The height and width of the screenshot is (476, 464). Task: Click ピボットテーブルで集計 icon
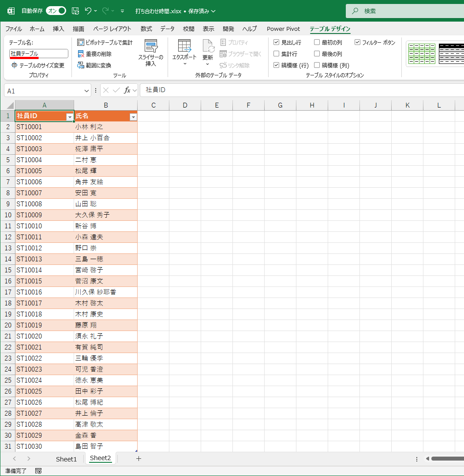point(81,42)
